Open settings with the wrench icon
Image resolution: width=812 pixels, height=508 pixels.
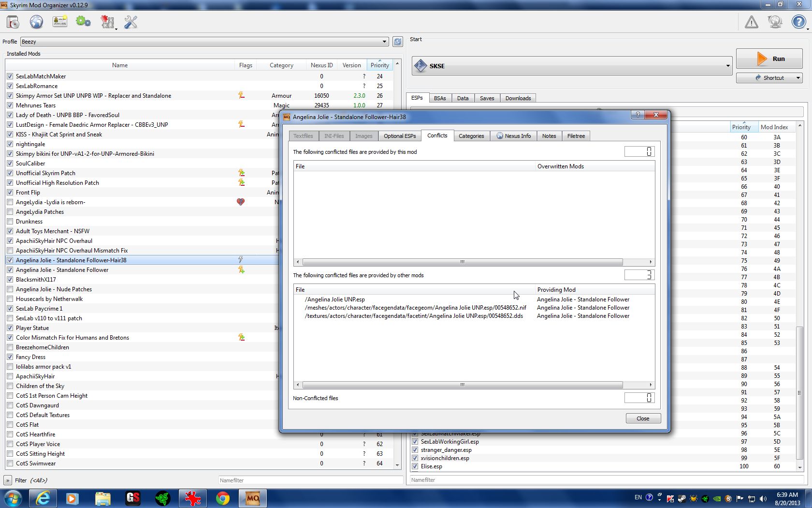(130, 22)
